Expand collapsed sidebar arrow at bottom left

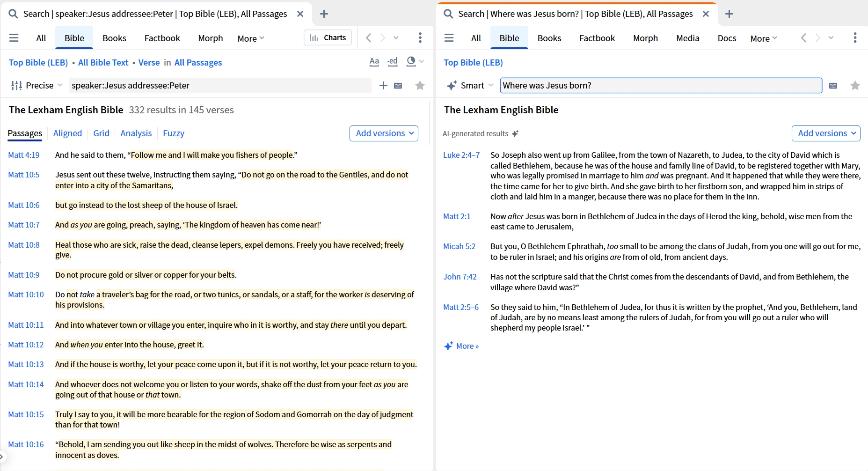pos(2,456)
